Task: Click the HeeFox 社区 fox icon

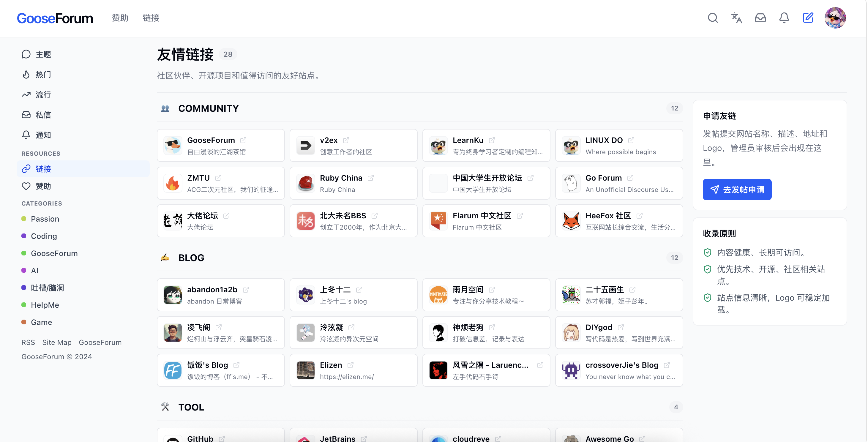Action: (571, 221)
